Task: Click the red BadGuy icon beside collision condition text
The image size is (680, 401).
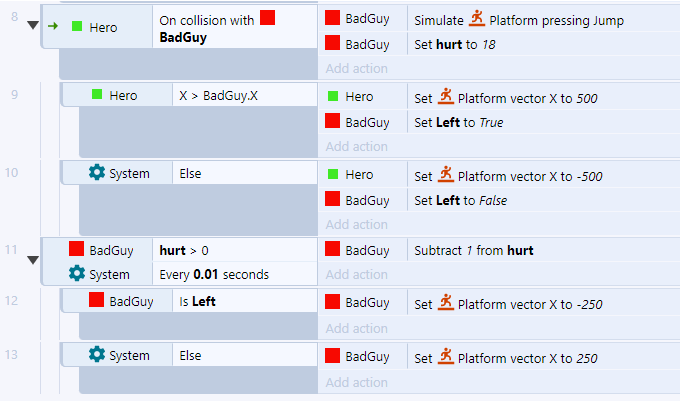Action: click(x=268, y=18)
